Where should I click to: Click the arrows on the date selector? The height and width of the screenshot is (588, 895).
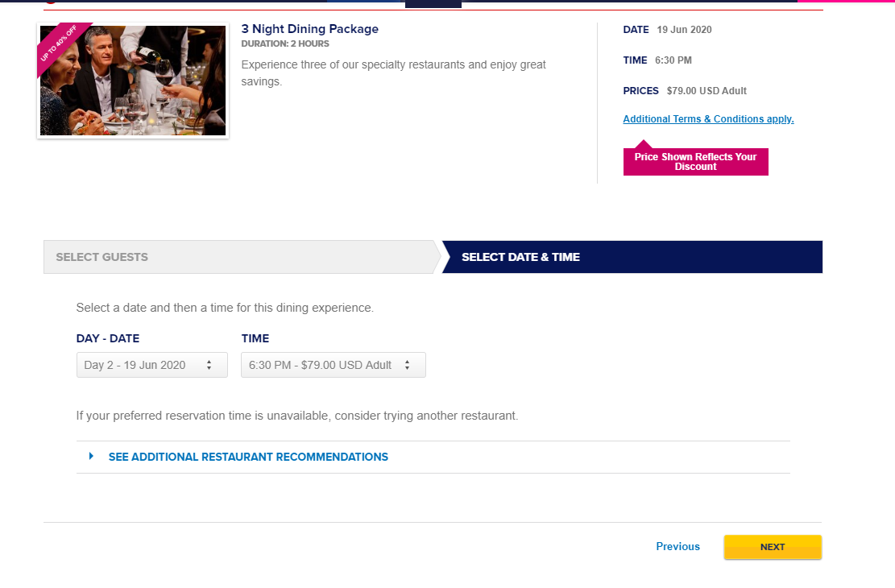point(209,365)
